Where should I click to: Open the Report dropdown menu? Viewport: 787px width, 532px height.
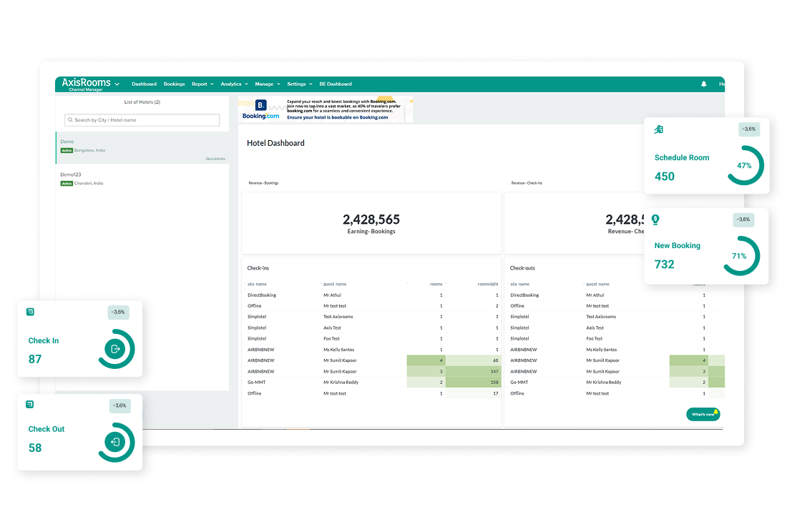pyautogui.click(x=202, y=84)
